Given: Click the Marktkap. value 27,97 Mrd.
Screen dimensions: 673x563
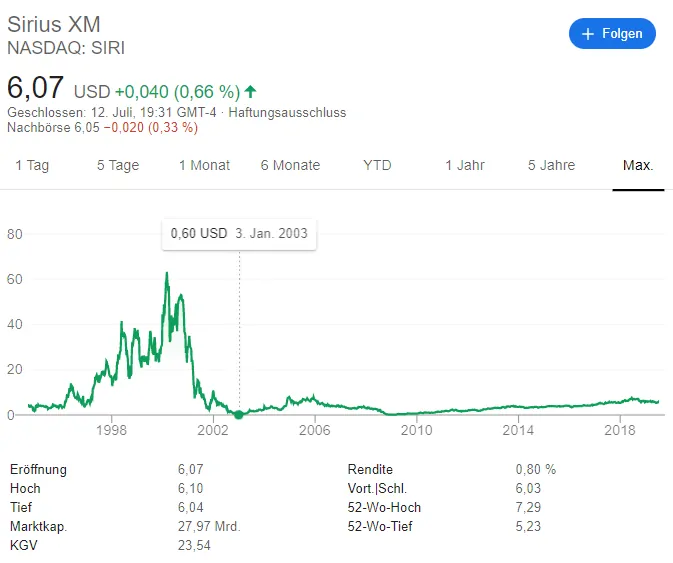Looking at the screenshot, I should (209, 527).
